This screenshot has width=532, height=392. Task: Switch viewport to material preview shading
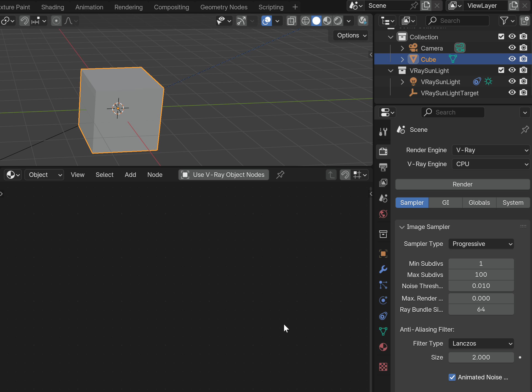coord(327,21)
